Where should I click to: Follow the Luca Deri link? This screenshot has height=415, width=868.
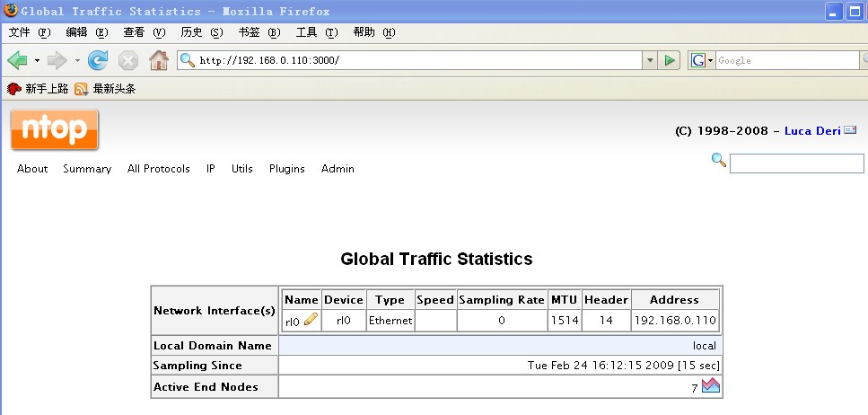pos(812,131)
